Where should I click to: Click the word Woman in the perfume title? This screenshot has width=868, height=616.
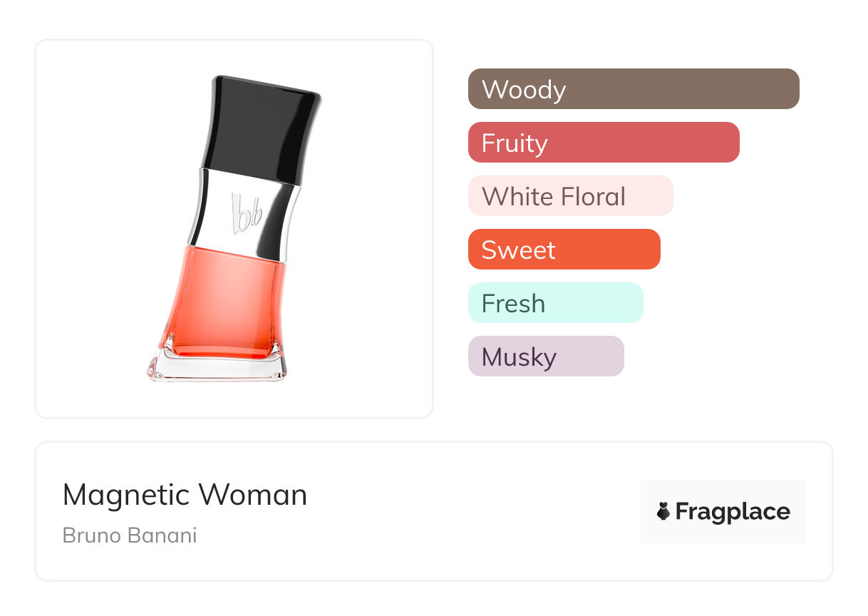tap(253, 495)
